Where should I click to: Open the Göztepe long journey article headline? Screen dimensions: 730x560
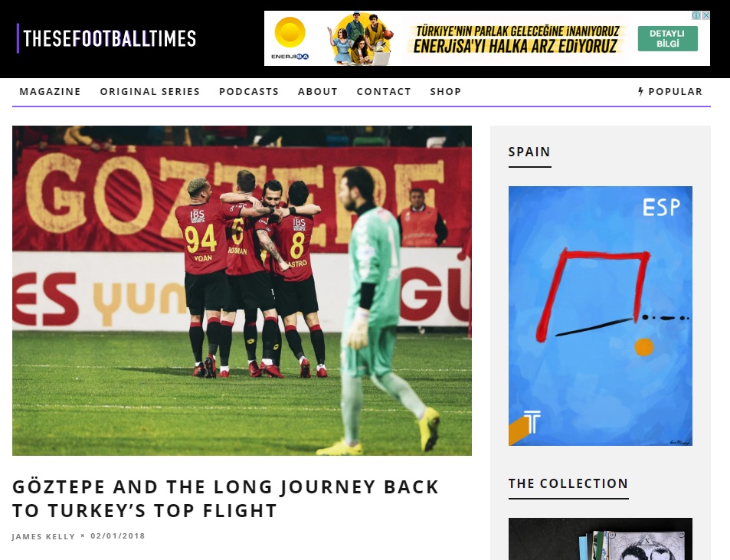[225, 499]
